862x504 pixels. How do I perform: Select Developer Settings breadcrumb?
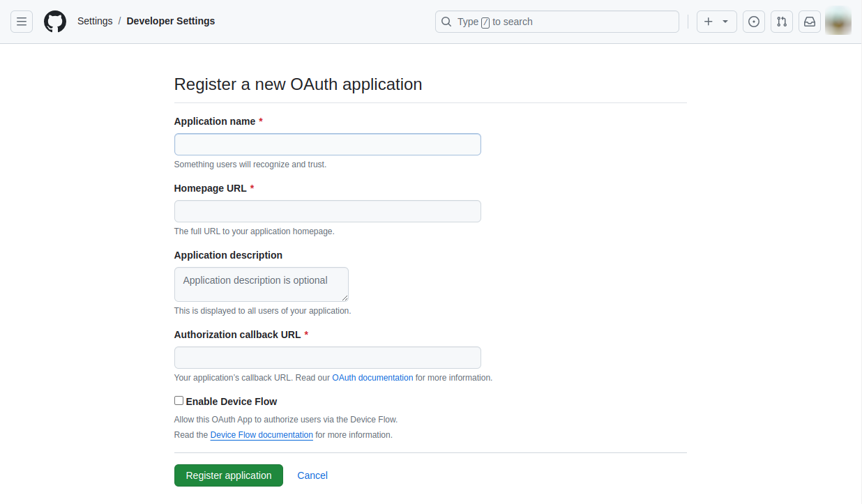(171, 21)
